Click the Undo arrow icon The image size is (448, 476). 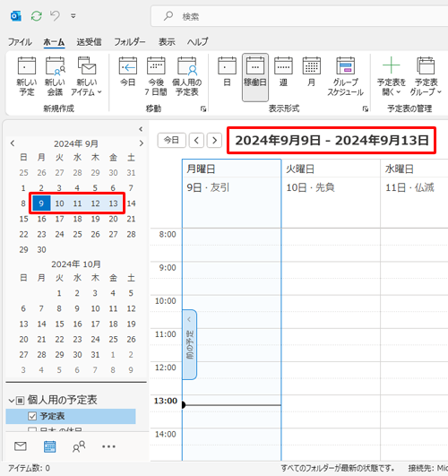pos(55,15)
